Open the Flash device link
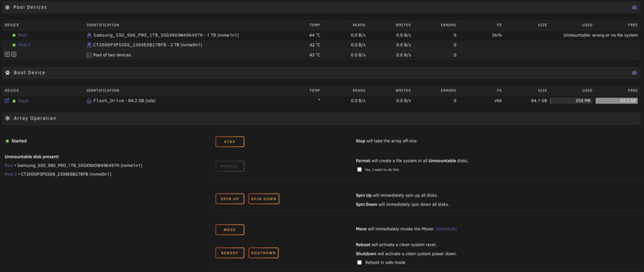 click(x=23, y=101)
